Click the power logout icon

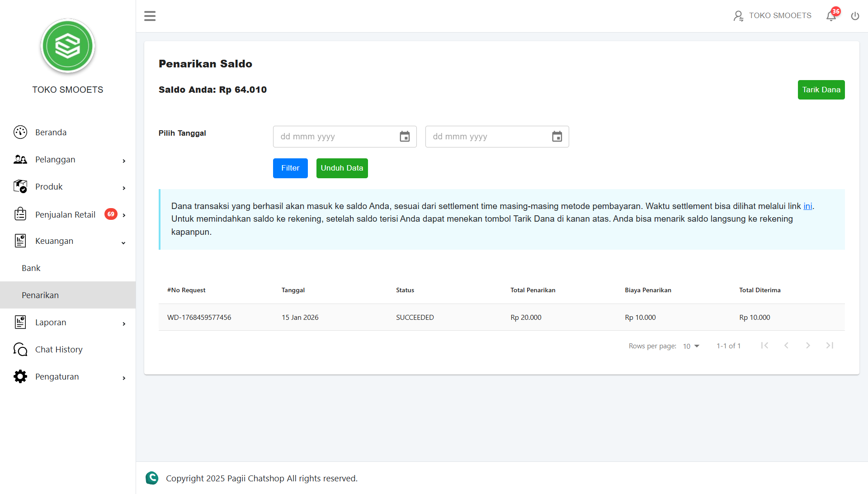pos(855,16)
